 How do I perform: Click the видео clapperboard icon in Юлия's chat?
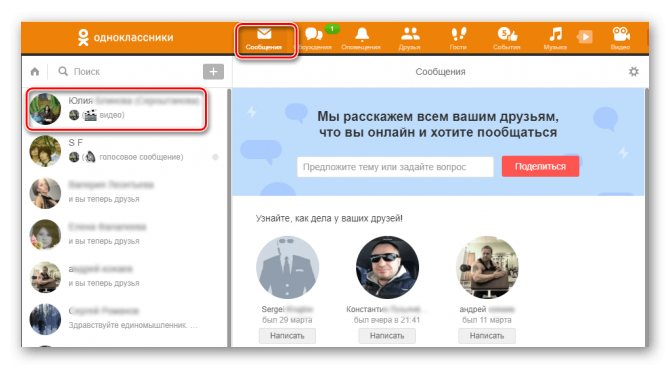pyautogui.click(x=90, y=115)
